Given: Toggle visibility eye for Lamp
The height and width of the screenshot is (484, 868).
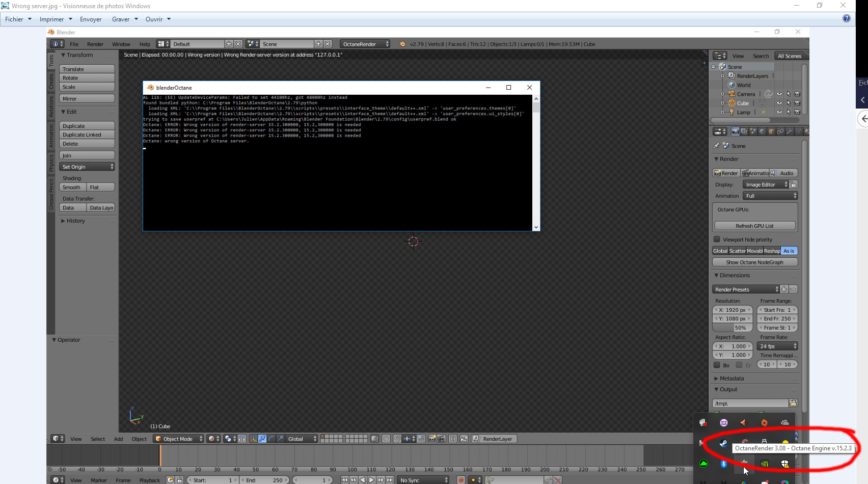Looking at the screenshot, I should click(779, 112).
